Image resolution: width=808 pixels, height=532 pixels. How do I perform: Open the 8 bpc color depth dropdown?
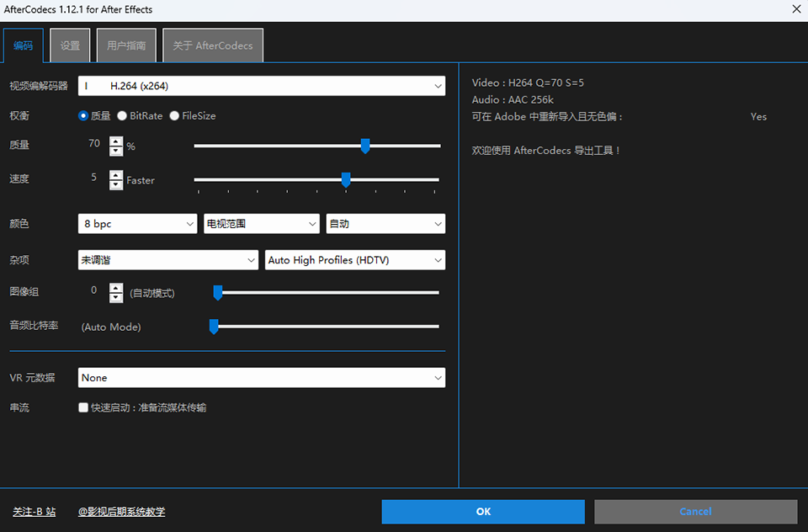pyautogui.click(x=137, y=224)
